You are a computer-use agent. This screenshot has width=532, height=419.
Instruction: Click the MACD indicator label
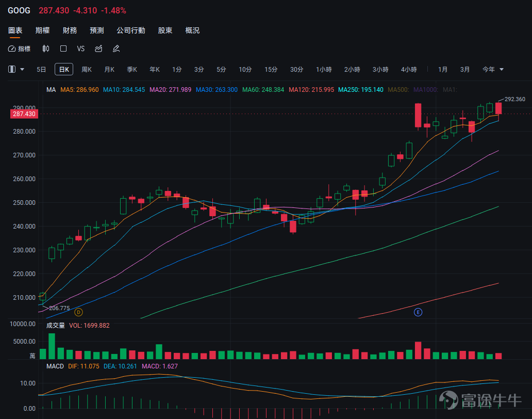point(55,366)
